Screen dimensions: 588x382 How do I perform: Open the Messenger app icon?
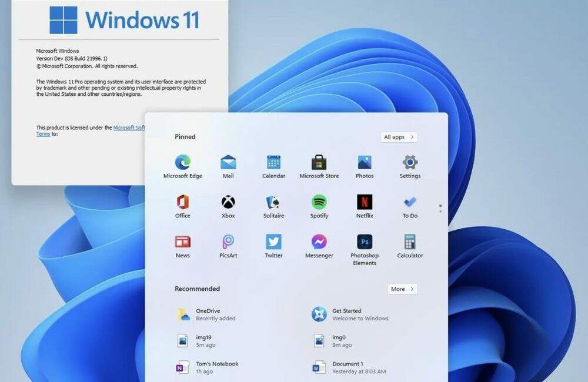319,242
